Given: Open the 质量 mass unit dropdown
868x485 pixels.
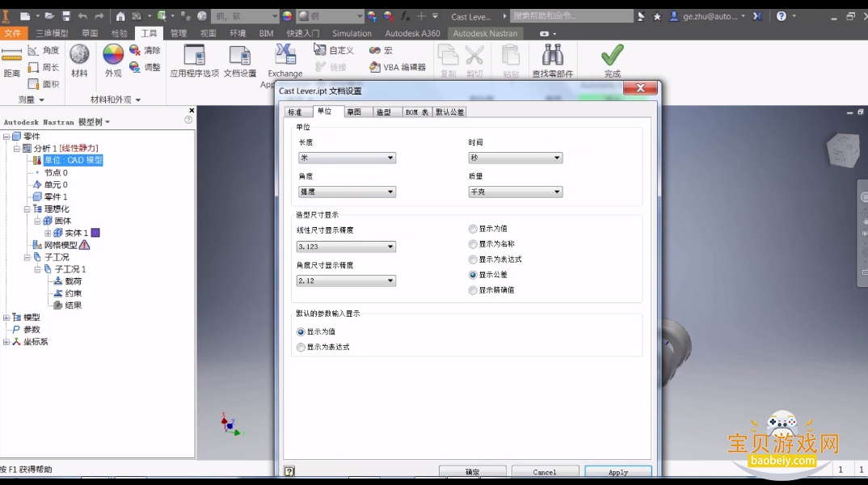Looking at the screenshot, I should pyautogui.click(x=516, y=192).
